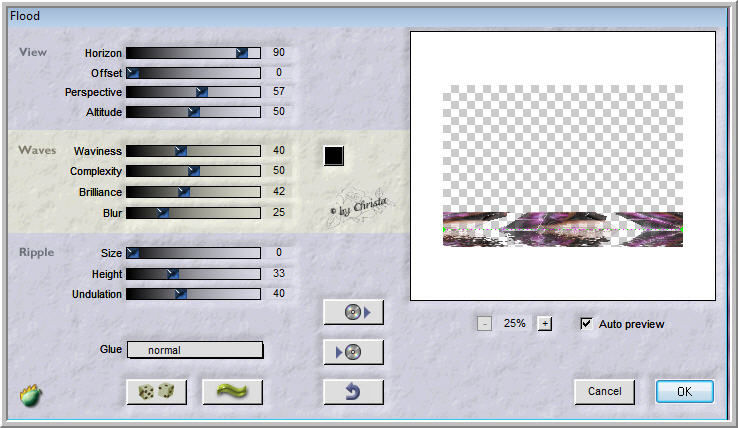Click the Brilliance value 42
Image resolution: width=738 pixels, height=428 pixels.
(279, 191)
